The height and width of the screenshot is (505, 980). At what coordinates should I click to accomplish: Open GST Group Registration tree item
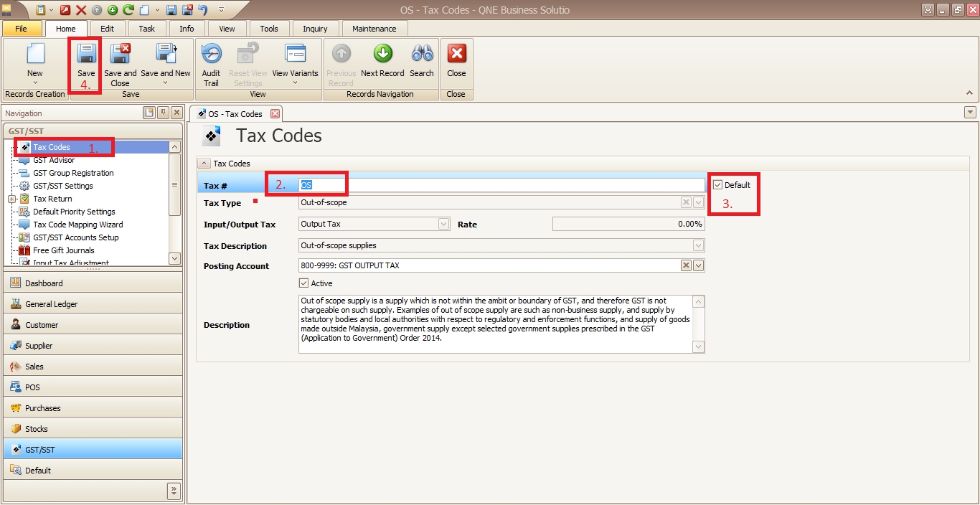73,173
